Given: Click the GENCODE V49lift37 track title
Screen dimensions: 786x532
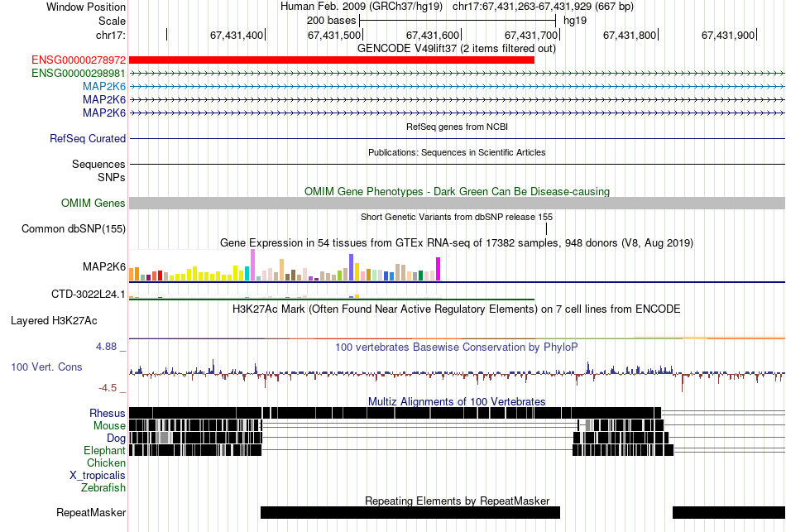Looking at the screenshot, I should tap(457, 49).
